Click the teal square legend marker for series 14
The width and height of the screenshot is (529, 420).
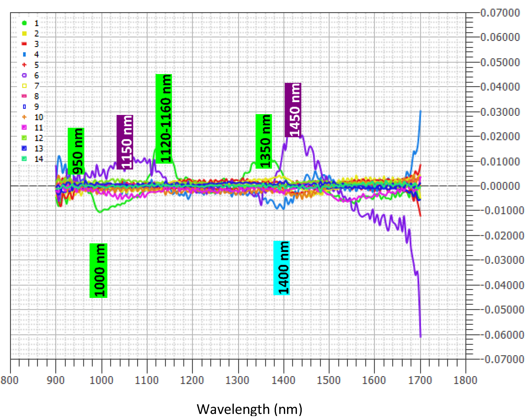24,159
